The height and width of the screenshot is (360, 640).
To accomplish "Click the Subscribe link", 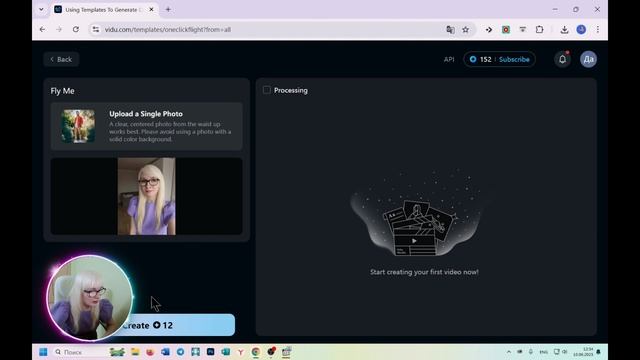I will (514, 59).
